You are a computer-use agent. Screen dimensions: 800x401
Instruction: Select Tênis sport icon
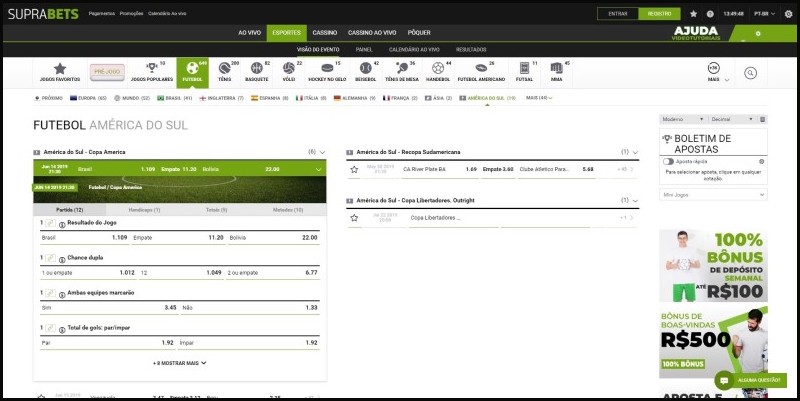pyautogui.click(x=224, y=68)
